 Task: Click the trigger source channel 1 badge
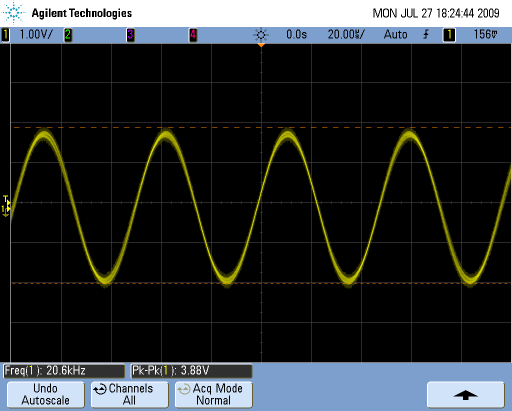449,35
